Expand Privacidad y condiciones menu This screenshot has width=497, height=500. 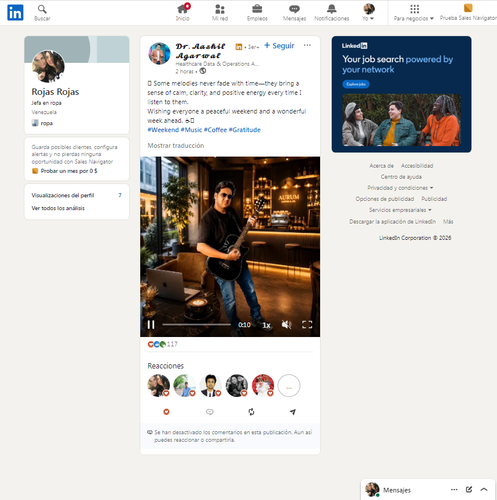click(400, 188)
